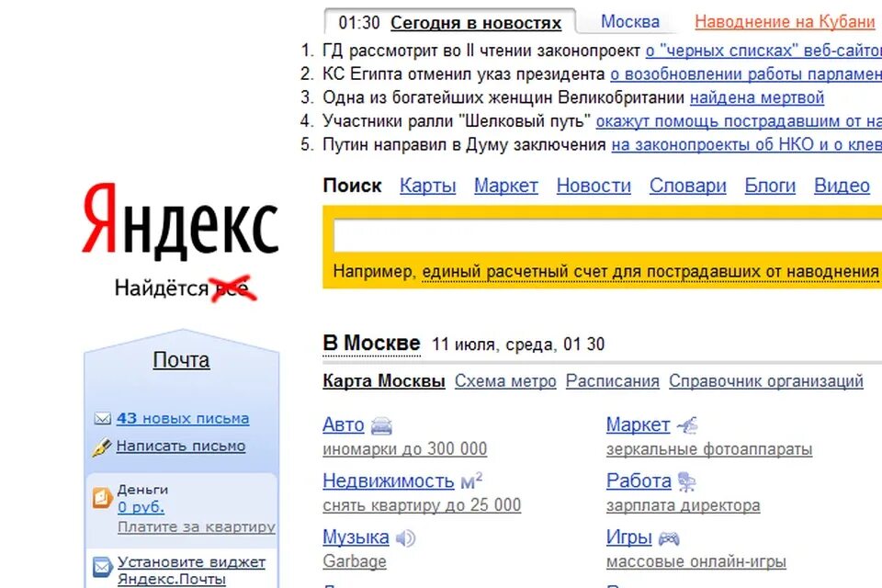Screen dimensions: 882x588
Task: Click the m² icon beside Недвижимость
Action: [x=471, y=481]
